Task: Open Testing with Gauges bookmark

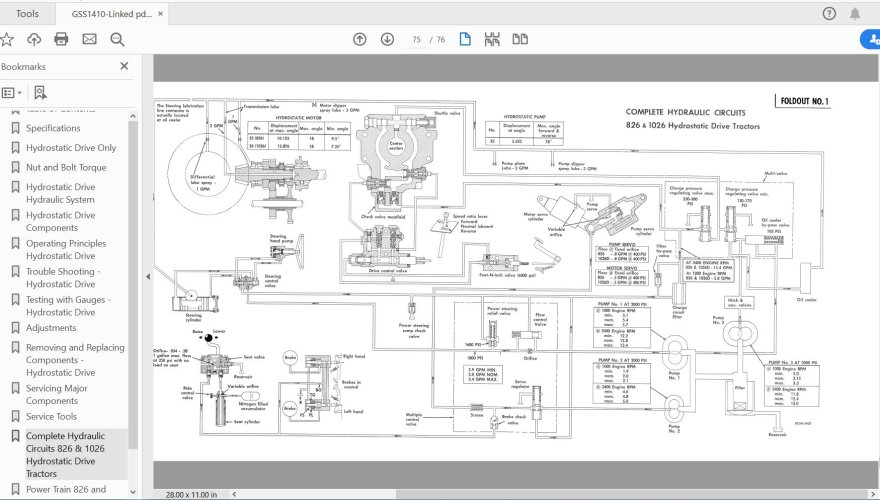Action: tap(68, 305)
